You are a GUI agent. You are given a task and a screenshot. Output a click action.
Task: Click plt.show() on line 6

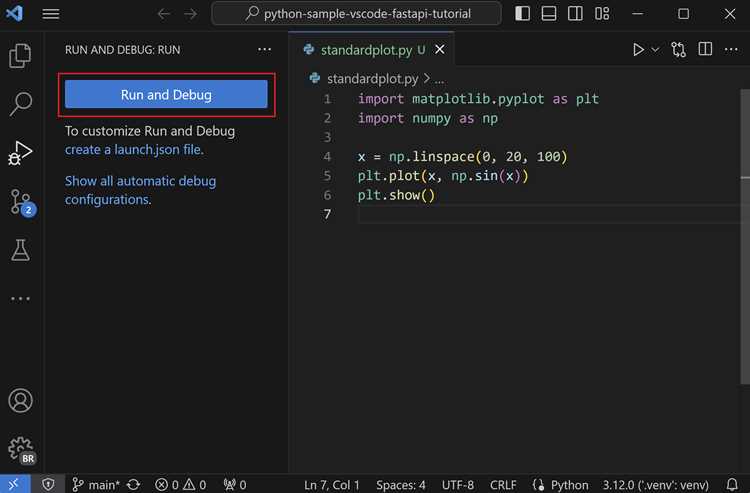pos(396,195)
